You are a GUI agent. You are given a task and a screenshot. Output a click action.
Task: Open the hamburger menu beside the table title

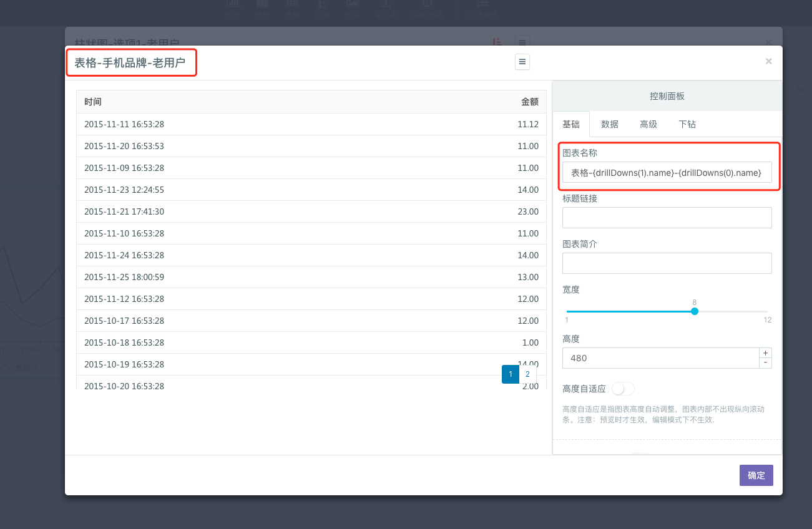pos(522,62)
